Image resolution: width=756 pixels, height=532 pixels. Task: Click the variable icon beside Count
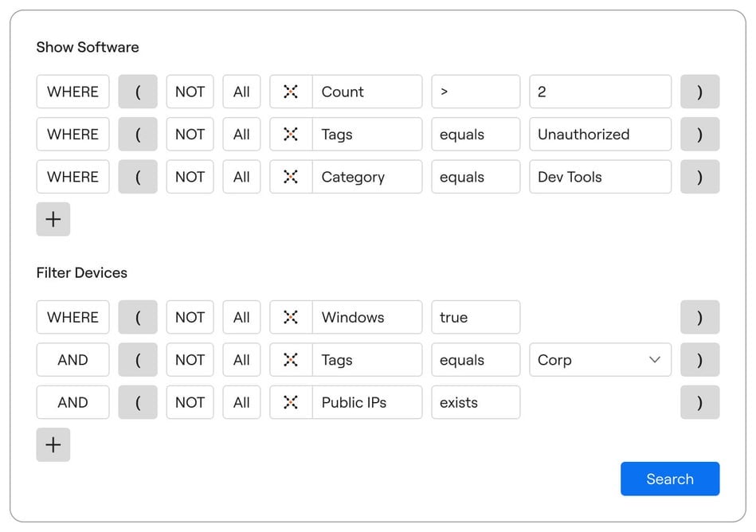[290, 92]
